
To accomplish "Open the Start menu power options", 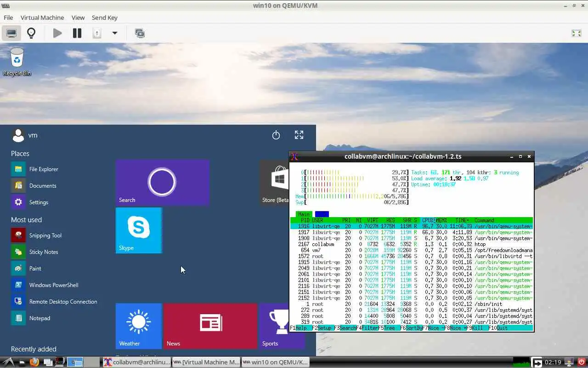I will (x=276, y=135).
